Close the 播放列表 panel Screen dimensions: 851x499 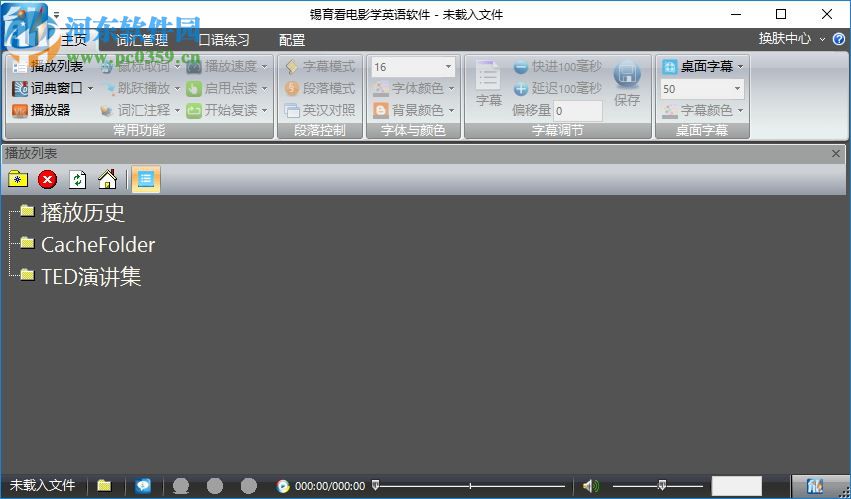[836, 154]
